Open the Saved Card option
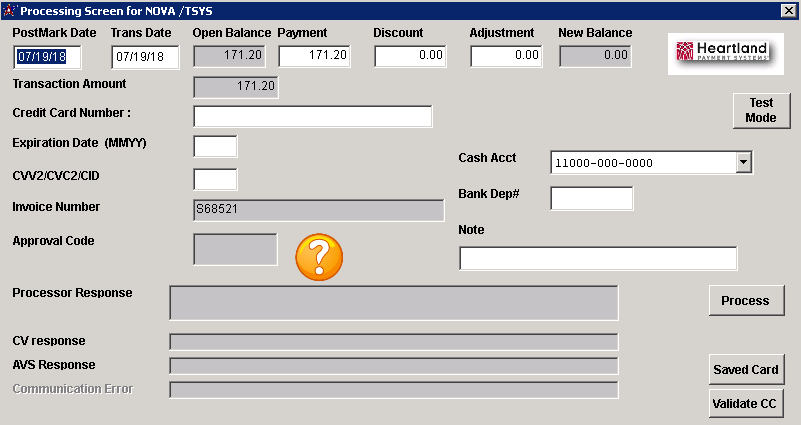The width and height of the screenshot is (801, 425). [x=745, y=370]
